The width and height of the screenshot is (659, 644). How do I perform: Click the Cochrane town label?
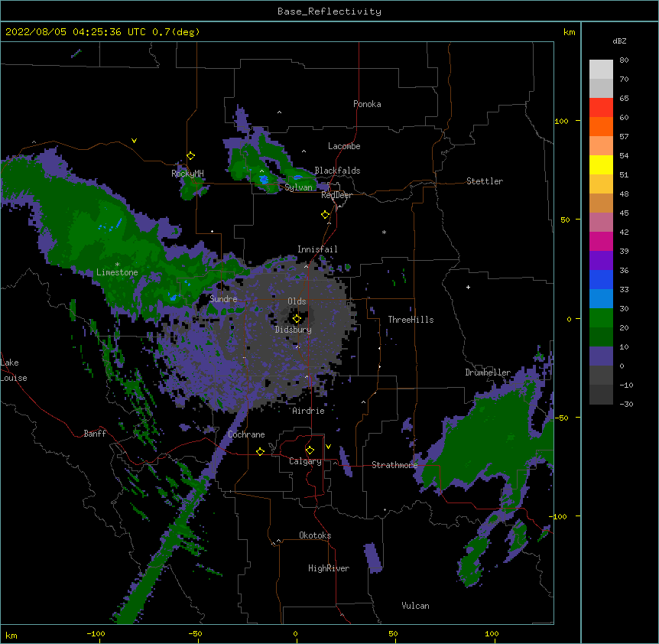coord(246,434)
